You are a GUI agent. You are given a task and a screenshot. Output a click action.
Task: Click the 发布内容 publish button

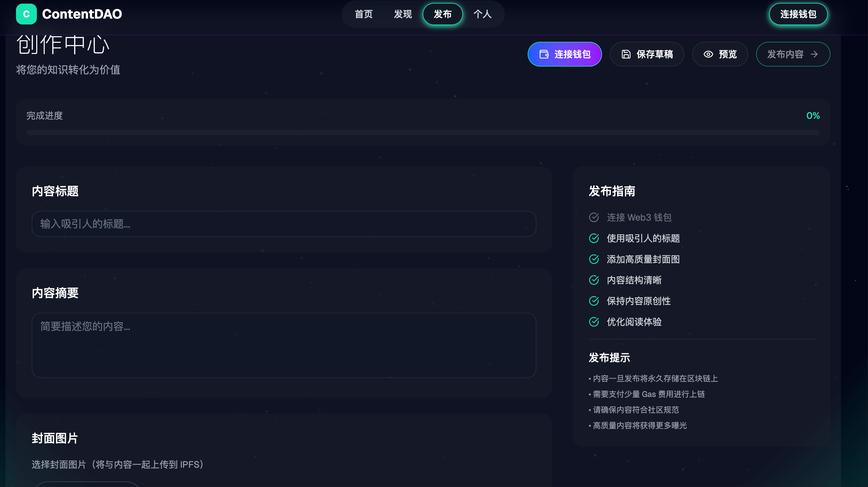[793, 54]
